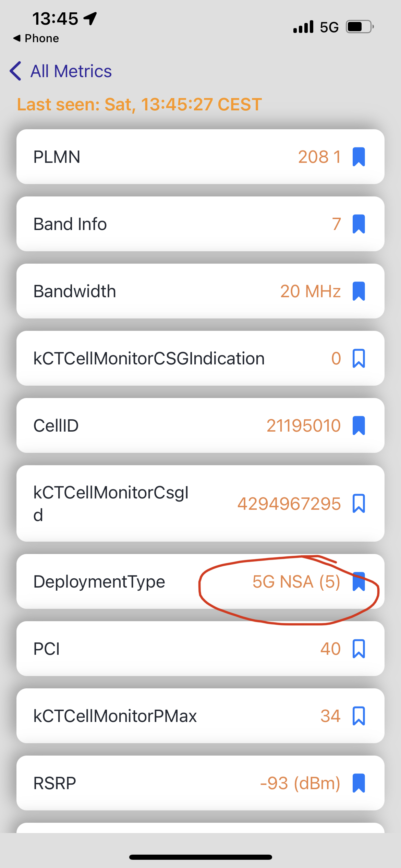
Task: Tap the DeploymentType bookmark icon
Action: (x=359, y=581)
